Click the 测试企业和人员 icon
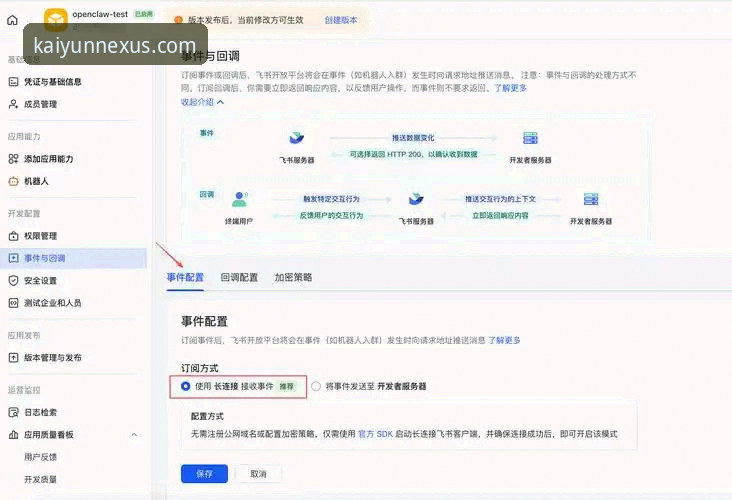The image size is (732, 500). pos(14,303)
